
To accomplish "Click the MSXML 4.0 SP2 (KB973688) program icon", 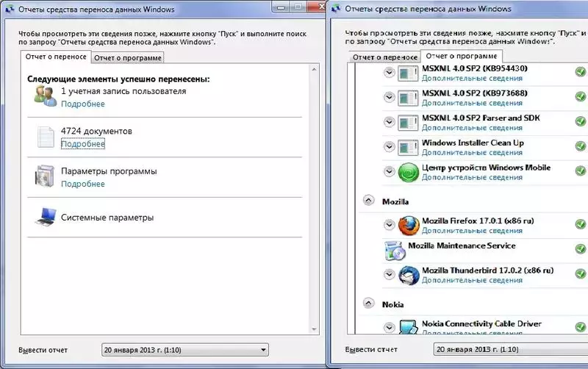I will coord(408,98).
